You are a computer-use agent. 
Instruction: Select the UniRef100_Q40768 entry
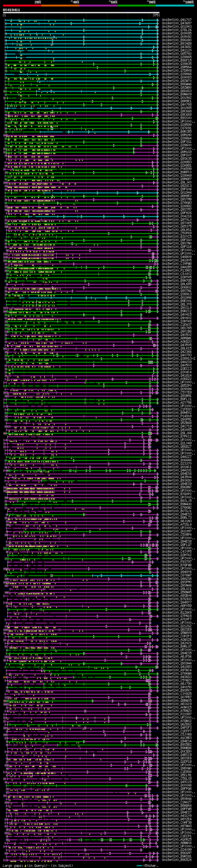[x=176, y=104]
